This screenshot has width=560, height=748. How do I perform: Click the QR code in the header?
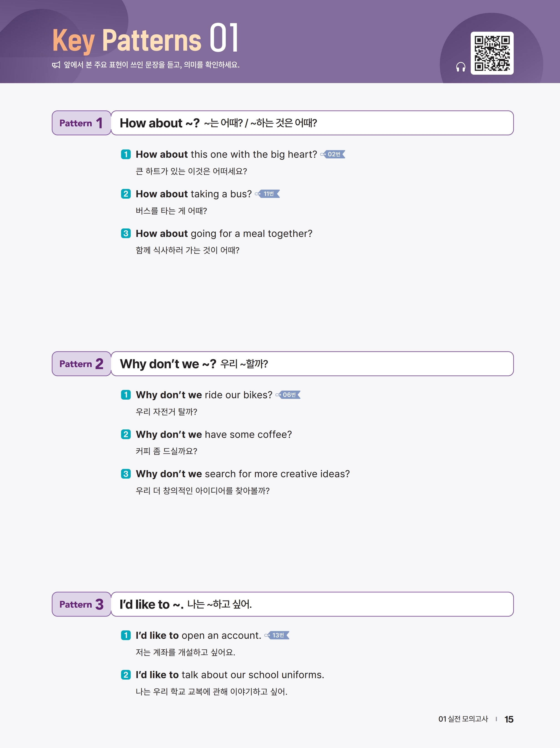492,53
